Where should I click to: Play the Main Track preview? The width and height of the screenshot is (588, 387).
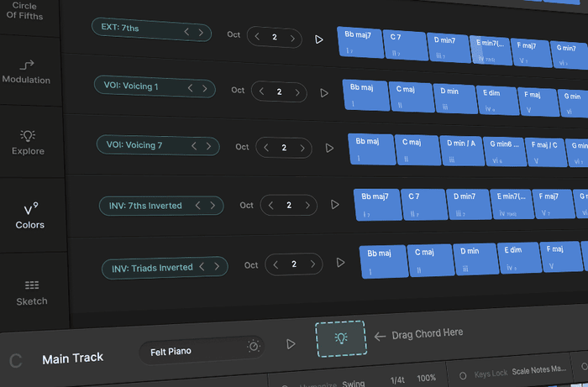coord(291,344)
